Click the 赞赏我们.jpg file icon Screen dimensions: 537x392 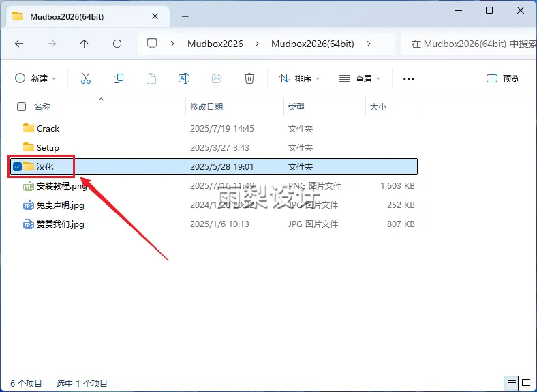(x=29, y=224)
